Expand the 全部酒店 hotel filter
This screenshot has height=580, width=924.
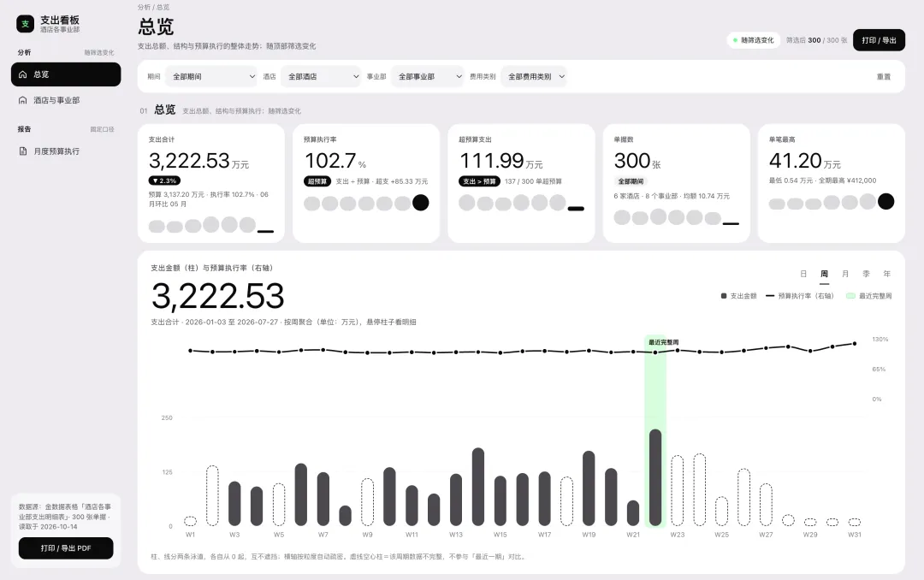tap(321, 77)
